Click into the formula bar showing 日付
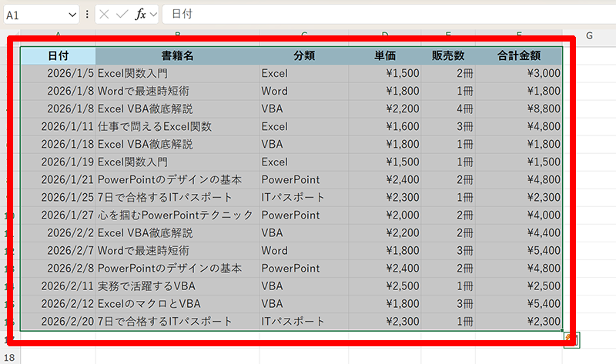 385,15
